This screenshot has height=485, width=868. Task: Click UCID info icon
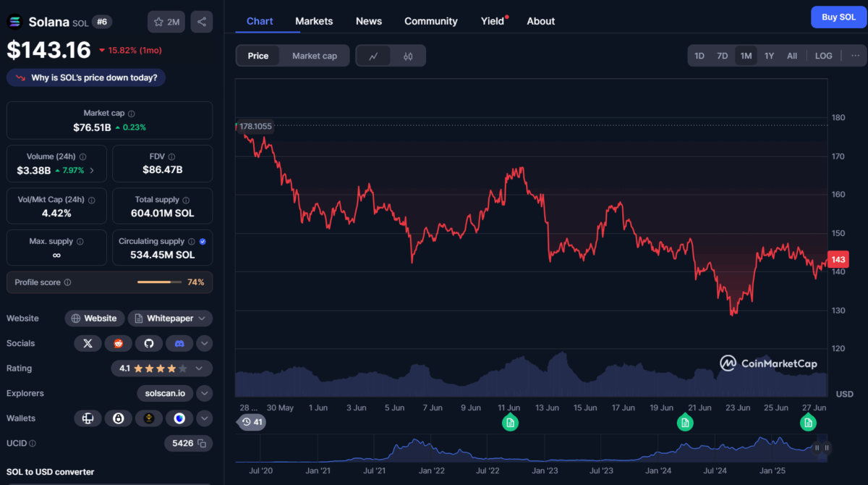pos(32,443)
